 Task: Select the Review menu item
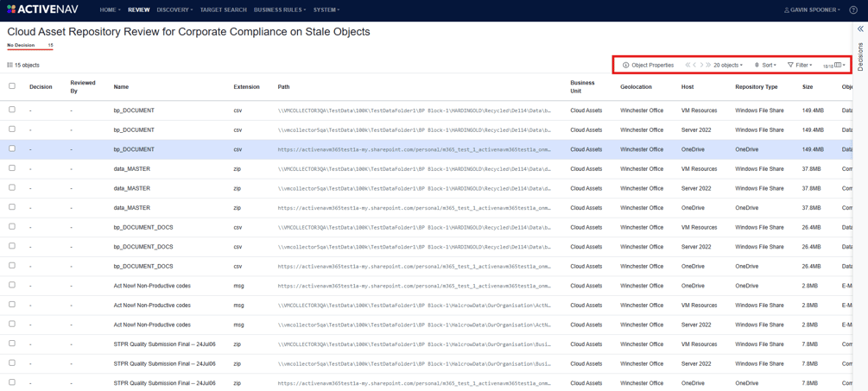[138, 10]
